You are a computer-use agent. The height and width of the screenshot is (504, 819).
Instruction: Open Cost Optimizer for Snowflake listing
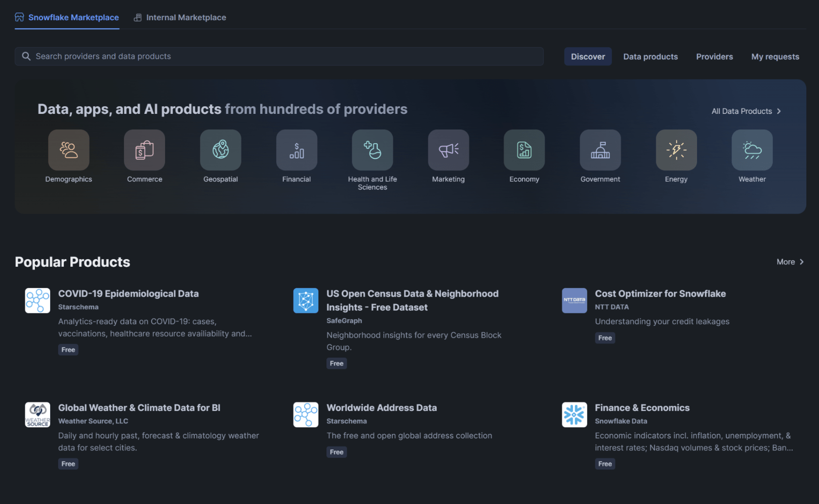[660, 293]
